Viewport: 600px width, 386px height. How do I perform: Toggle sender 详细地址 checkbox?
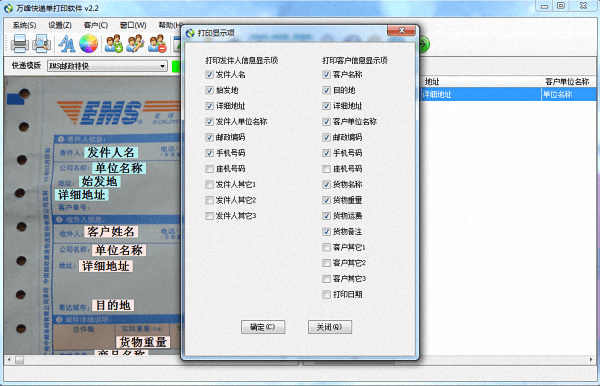click(209, 106)
